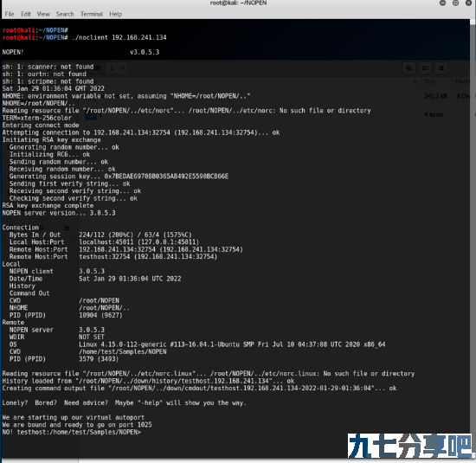Click 'Sending first verify string' line
Image resolution: width=476 pixels, height=463 pixels.
[70, 183]
